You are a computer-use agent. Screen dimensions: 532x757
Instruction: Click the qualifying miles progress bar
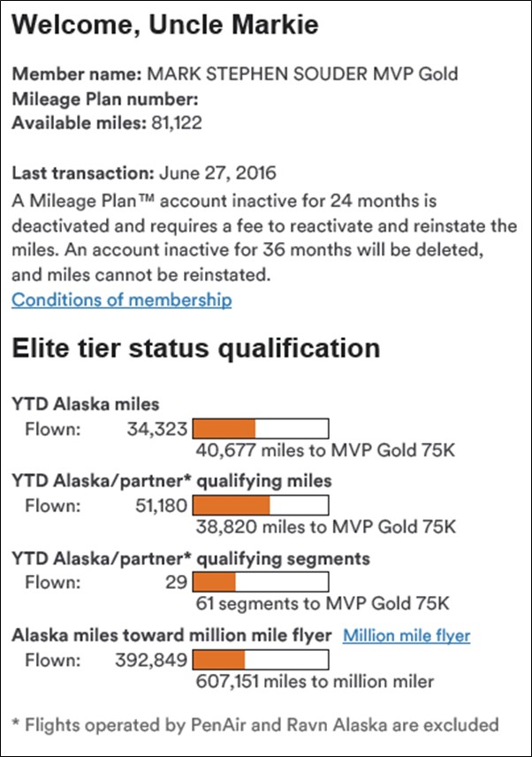(x=261, y=506)
